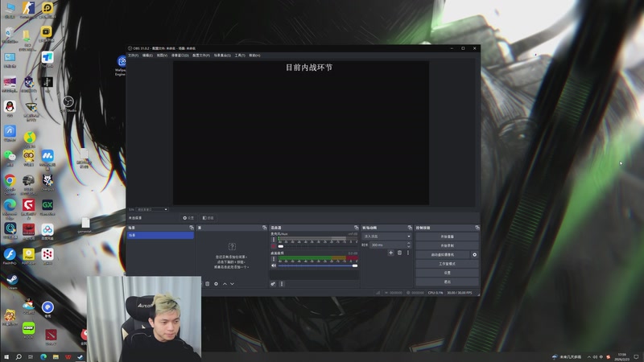This screenshot has width=644, height=362.
Task: Open File Explorer from taskbar
Action: point(56,357)
